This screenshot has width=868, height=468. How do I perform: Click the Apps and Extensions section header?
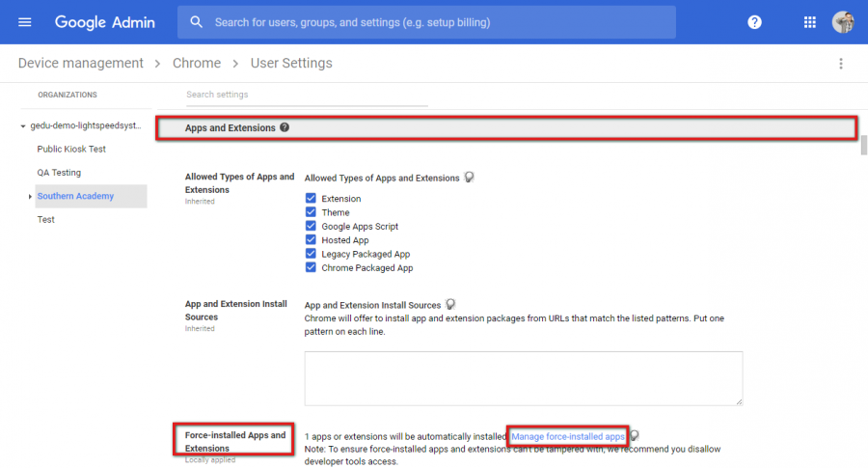coord(507,128)
